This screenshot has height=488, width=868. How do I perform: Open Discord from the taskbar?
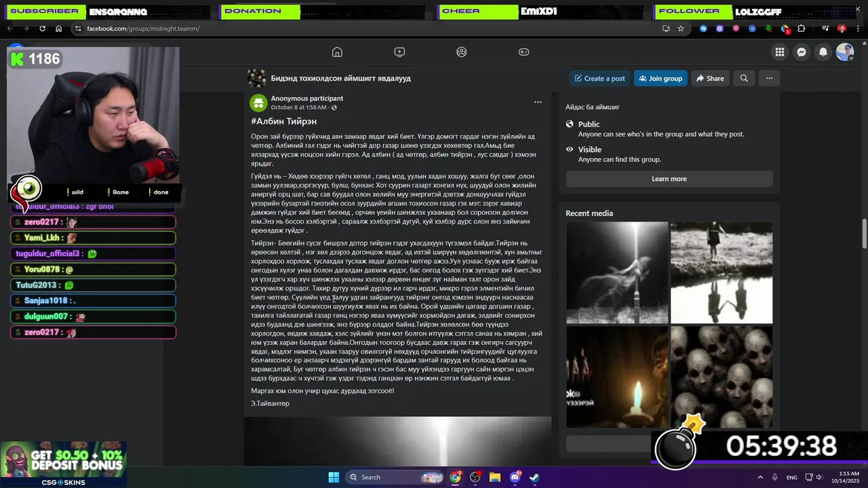click(515, 477)
